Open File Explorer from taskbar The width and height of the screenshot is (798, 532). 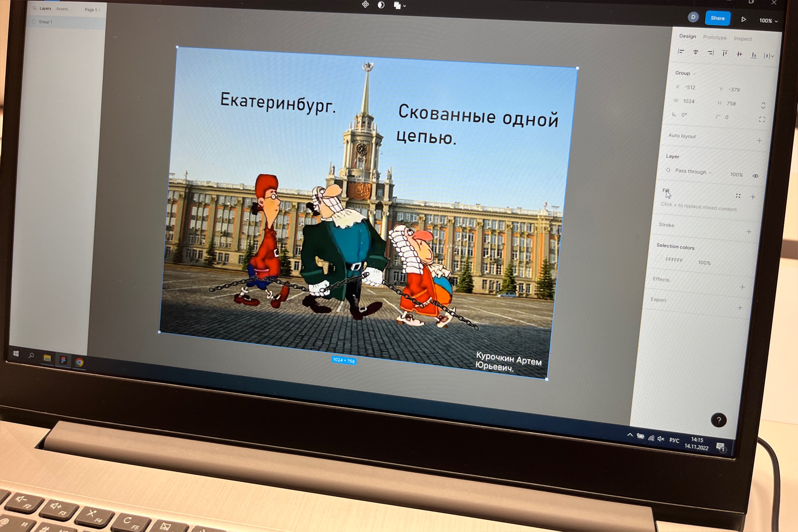[x=47, y=358]
